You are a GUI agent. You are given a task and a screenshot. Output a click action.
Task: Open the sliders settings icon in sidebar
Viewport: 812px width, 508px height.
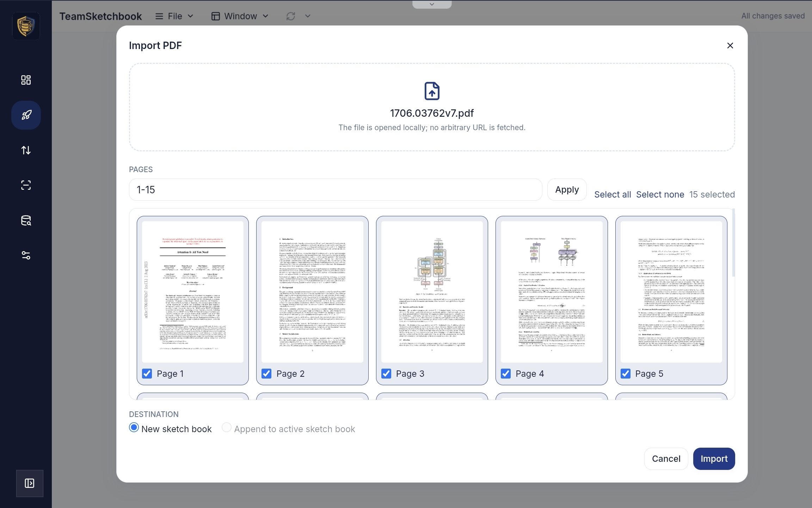pos(26,255)
